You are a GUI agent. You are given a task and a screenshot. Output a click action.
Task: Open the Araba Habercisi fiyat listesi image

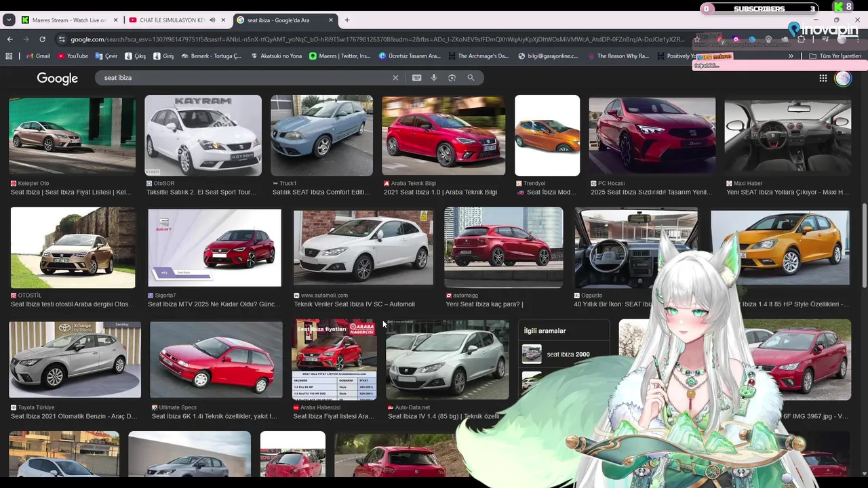coord(334,359)
